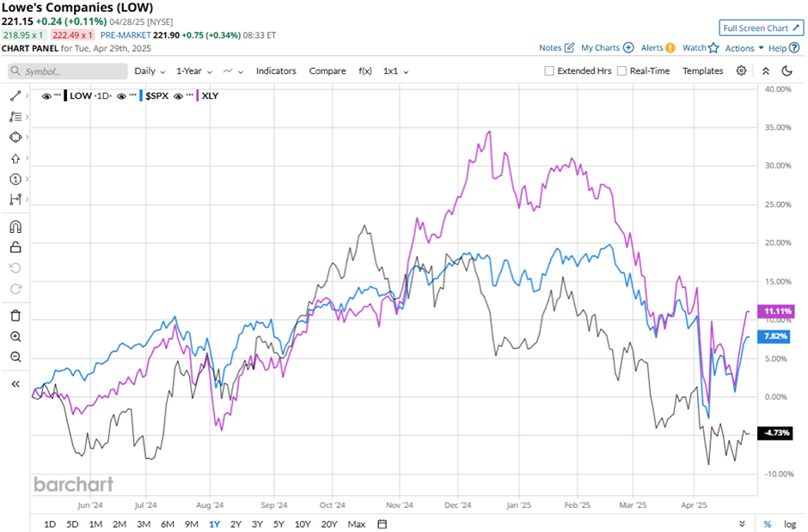Collapse the toolbar with double chevron
Image resolution: width=808 pixels, height=532 pixels.
(x=766, y=71)
